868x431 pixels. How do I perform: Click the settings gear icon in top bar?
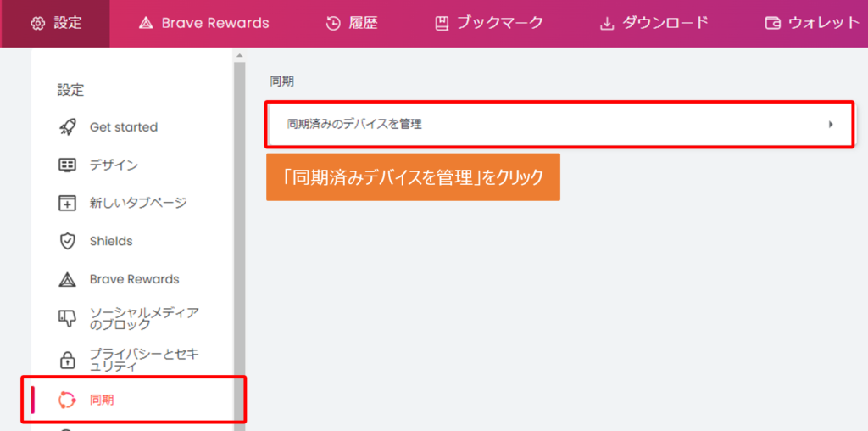[37, 23]
